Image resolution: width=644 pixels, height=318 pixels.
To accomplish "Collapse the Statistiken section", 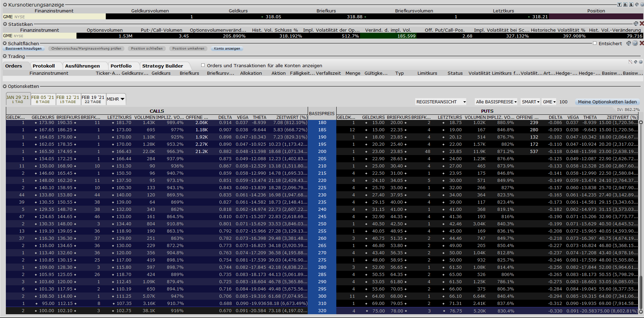I will click(5, 24).
